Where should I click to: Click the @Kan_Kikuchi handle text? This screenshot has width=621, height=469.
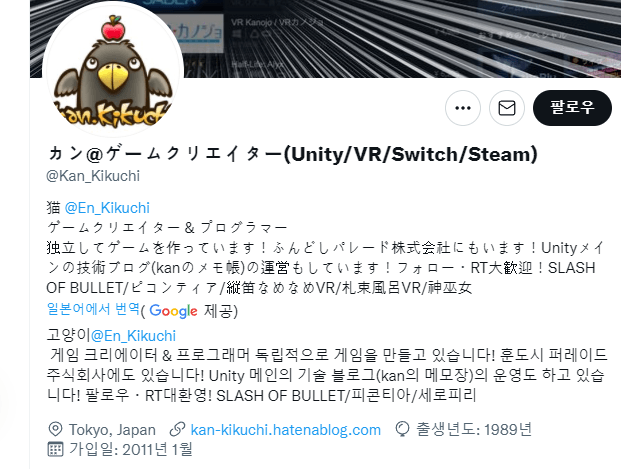pos(93,176)
